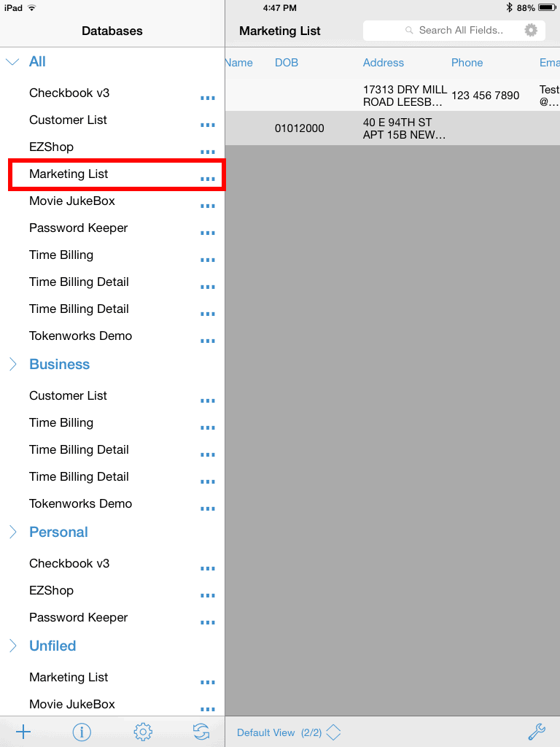Tap the plus icon to add database
The height and width of the screenshot is (747, 560).
click(x=23, y=731)
